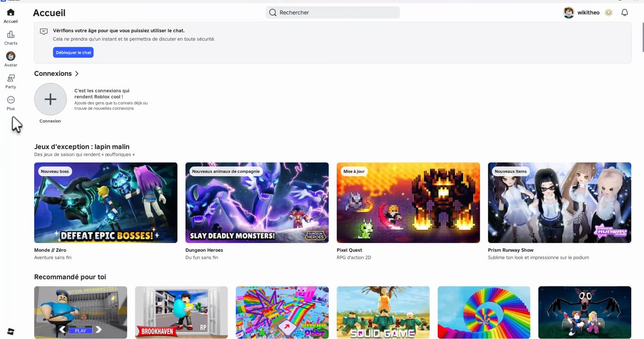Screen dimensions: 644x339
Task: Open the Dungeon Heroes game thumbnail
Action: pos(257,202)
